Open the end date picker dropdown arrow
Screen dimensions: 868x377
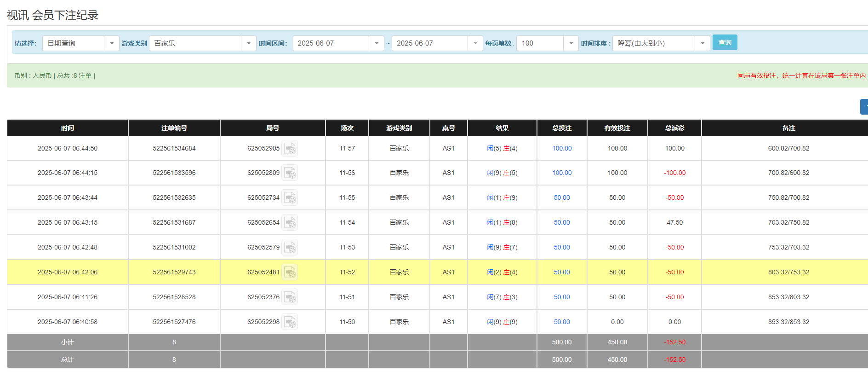pyautogui.click(x=475, y=43)
